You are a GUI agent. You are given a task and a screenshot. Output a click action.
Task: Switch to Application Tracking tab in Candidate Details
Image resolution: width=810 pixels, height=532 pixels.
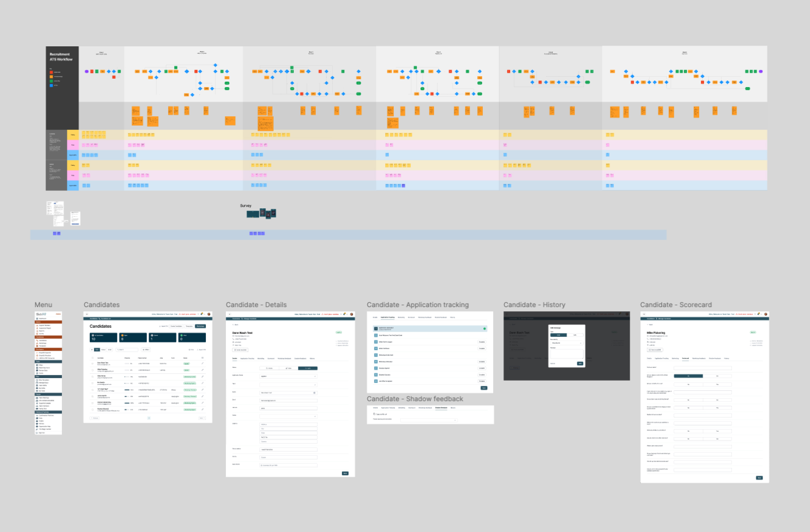pyautogui.click(x=247, y=359)
